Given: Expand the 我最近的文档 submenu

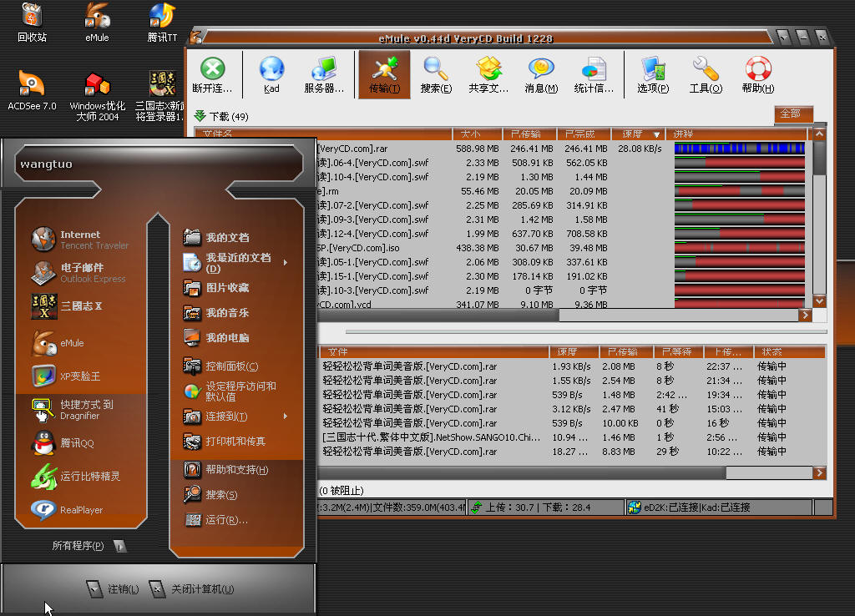Looking at the screenshot, I should (286, 262).
